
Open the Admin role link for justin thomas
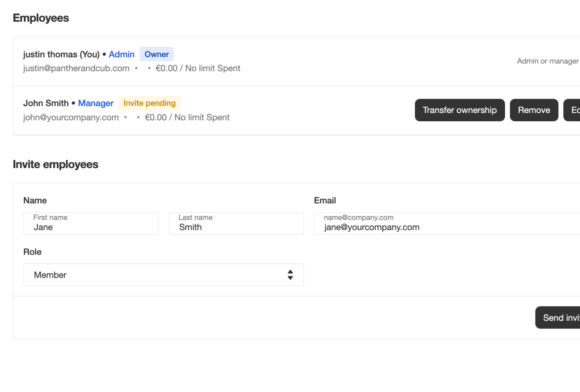pyautogui.click(x=121, y=54)
